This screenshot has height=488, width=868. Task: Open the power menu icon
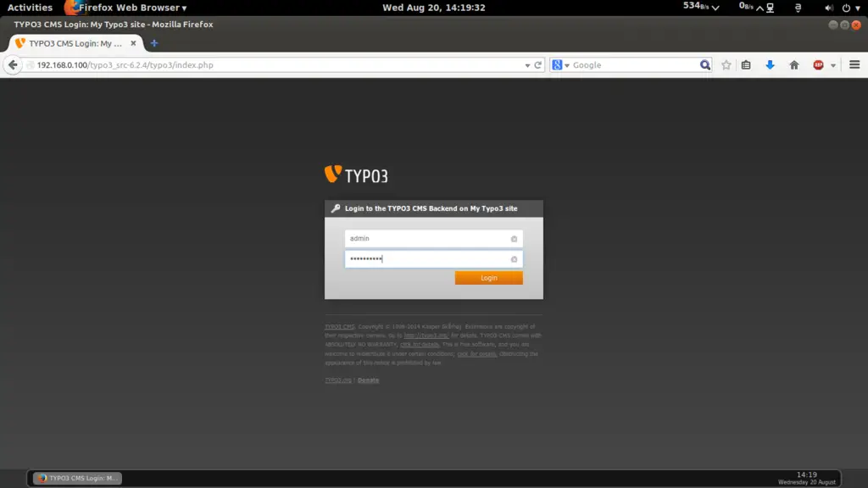(846, 8)
